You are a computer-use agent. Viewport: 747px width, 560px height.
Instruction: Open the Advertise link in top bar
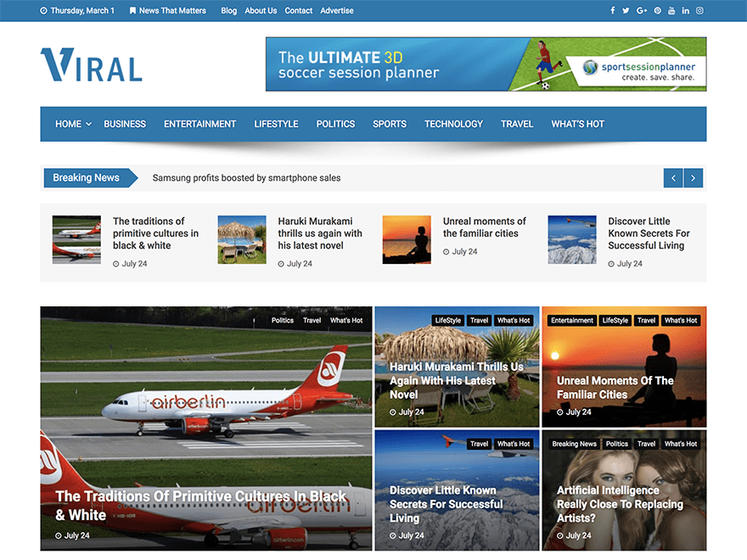[x=337, y=11]
